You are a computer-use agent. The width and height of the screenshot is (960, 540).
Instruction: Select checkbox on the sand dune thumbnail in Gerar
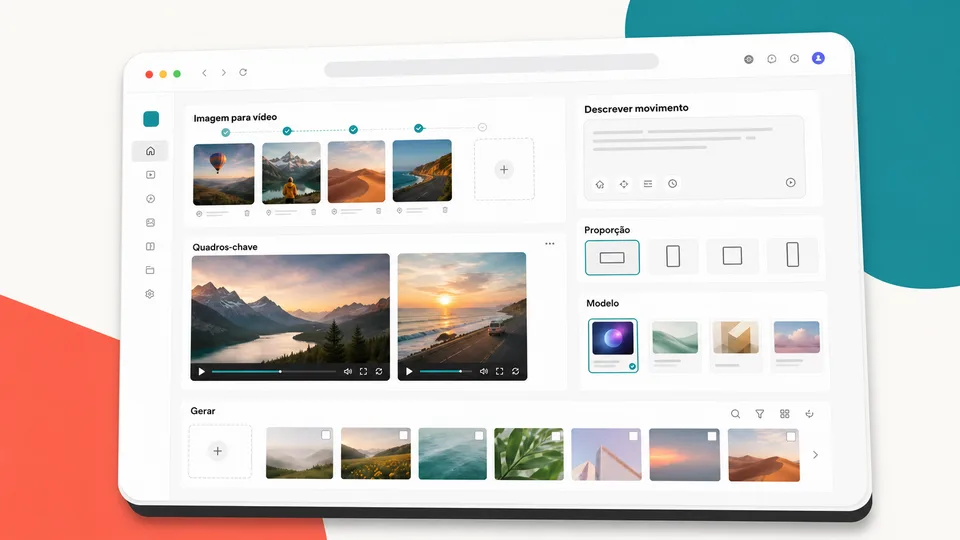point(791,437)
